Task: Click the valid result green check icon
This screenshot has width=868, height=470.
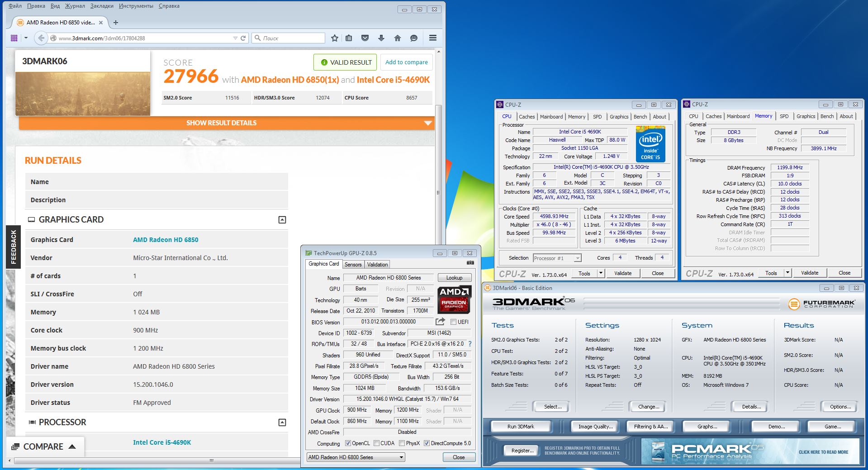Action: (324, 62)
